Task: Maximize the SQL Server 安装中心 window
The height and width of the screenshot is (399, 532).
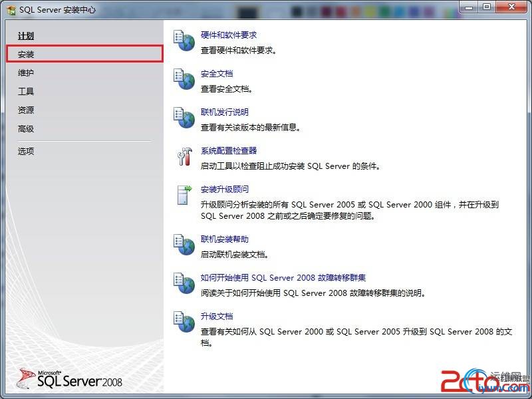Action: 487,7
